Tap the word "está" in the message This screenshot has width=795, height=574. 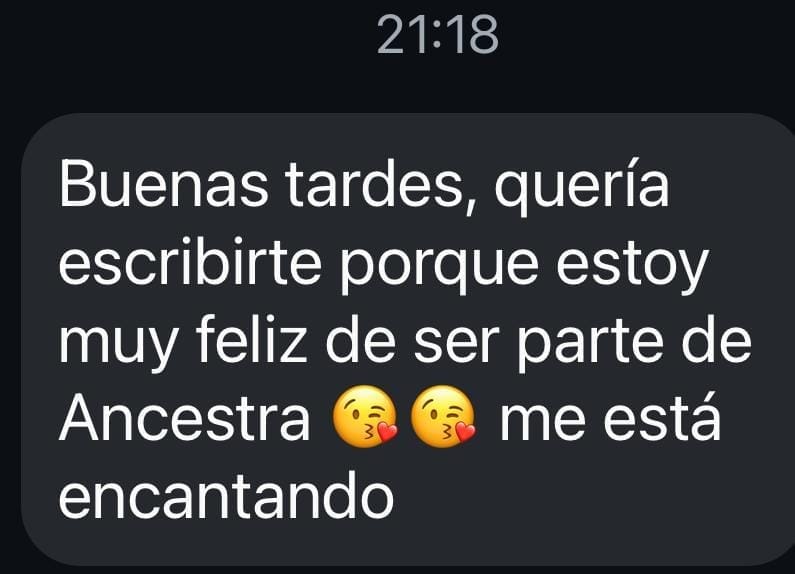click(x=662, y=415)
